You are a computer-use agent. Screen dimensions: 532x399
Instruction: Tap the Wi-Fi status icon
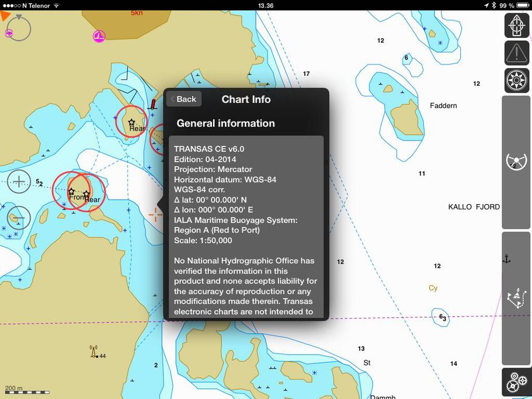tap(56, 5)
